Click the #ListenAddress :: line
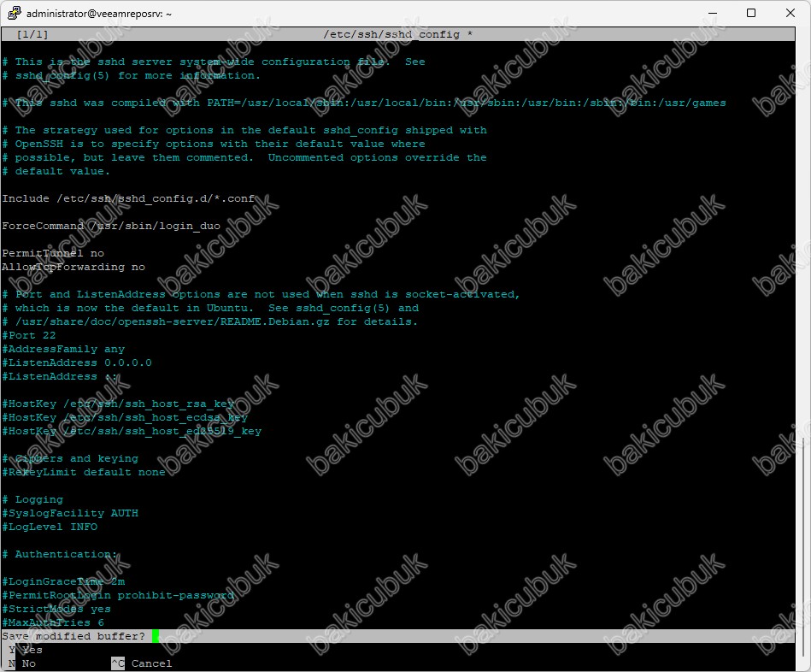 (x=60, y=376)
